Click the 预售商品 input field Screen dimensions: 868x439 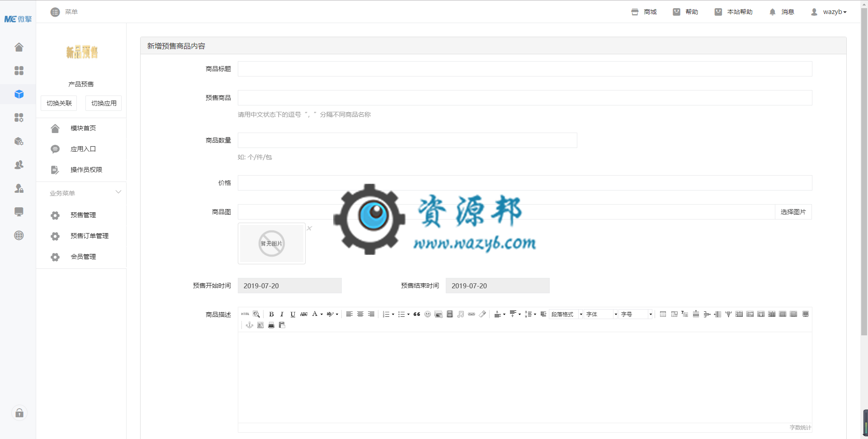click(525, 98)
